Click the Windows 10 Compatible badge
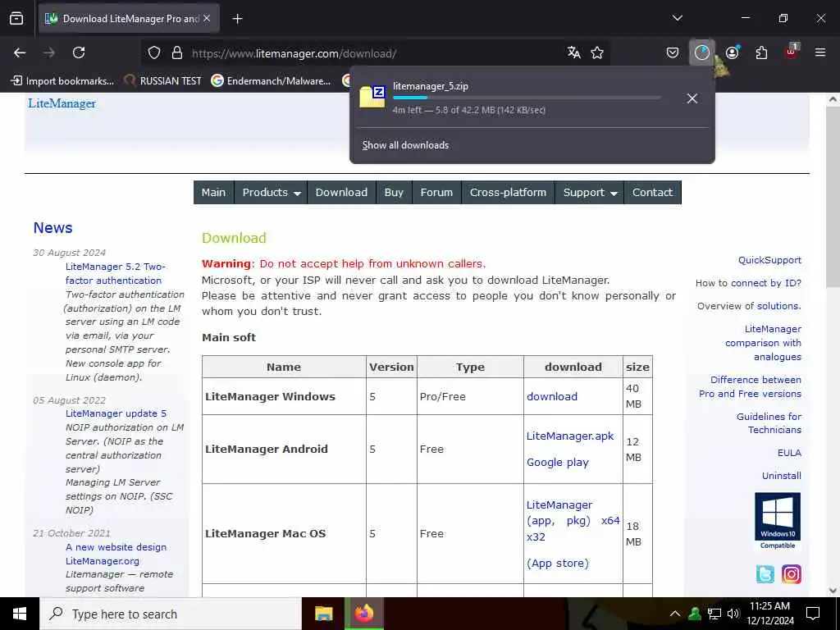 click(778, 521)
